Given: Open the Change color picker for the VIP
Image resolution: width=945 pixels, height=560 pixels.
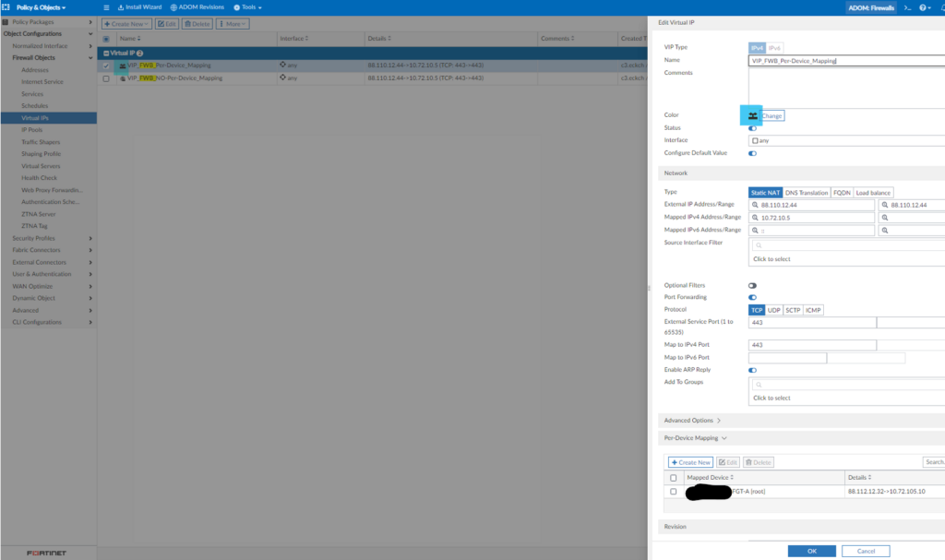Looking at the screenshot, I should 770,114.
